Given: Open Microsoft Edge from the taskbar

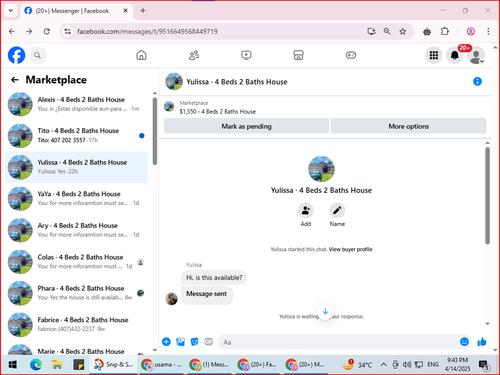Looking at the screenshot, I should (x=35, y=365).
